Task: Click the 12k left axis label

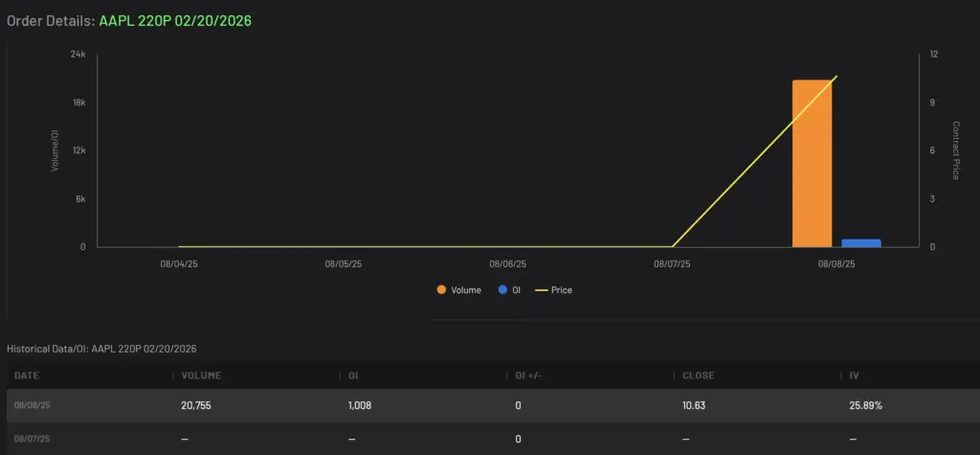Action: pos(78,150)
